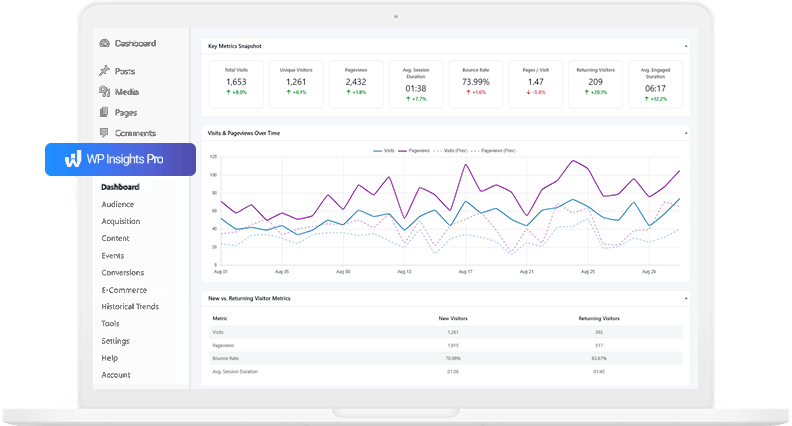Open the Comments menu

[135, 133]
